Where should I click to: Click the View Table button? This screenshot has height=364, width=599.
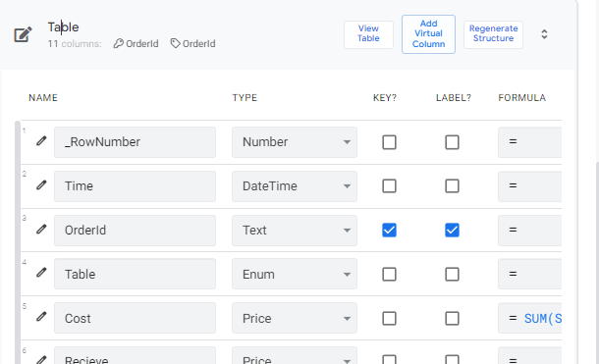point(368,34)
